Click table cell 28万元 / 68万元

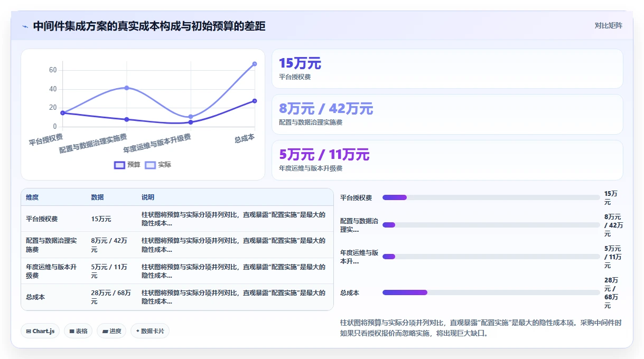(x=111, y=297)
